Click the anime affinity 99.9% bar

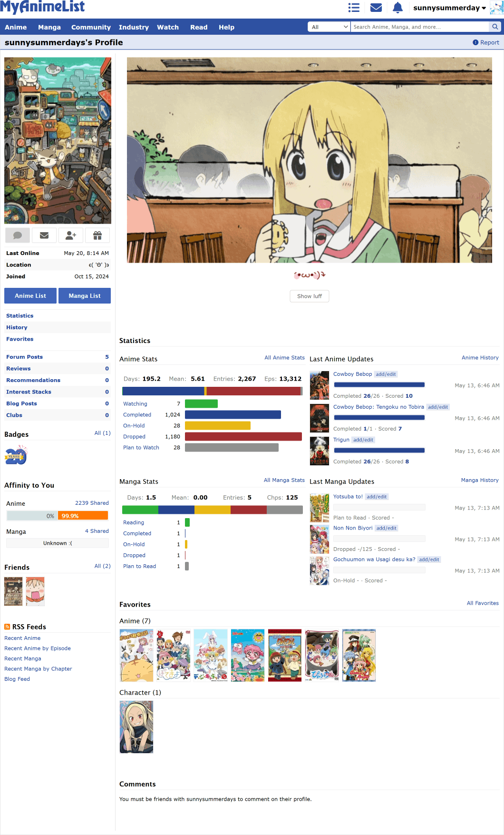pos(83,516)
